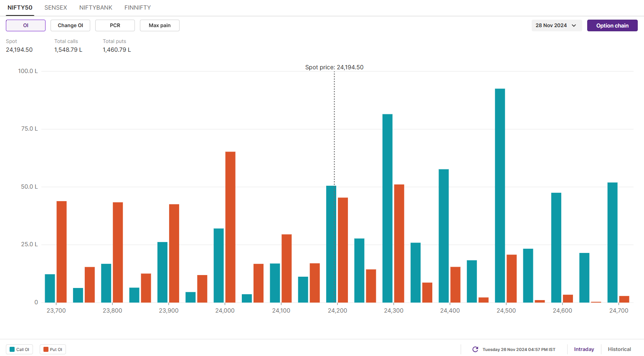Click the Total puts value 1,460.79 L
The image size is (644, 356).
click(x=117, y=50)
